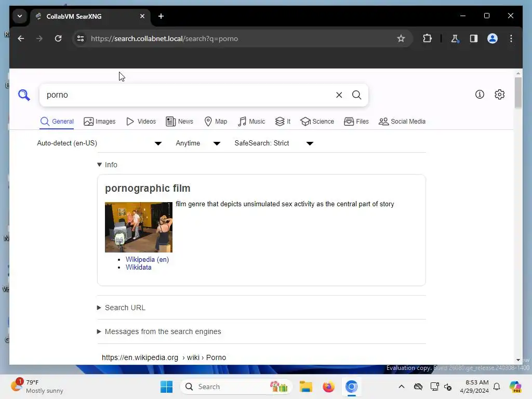
Task: Open the SafeSearch: Strict dropdown
Action: click(x=274, y=143)
